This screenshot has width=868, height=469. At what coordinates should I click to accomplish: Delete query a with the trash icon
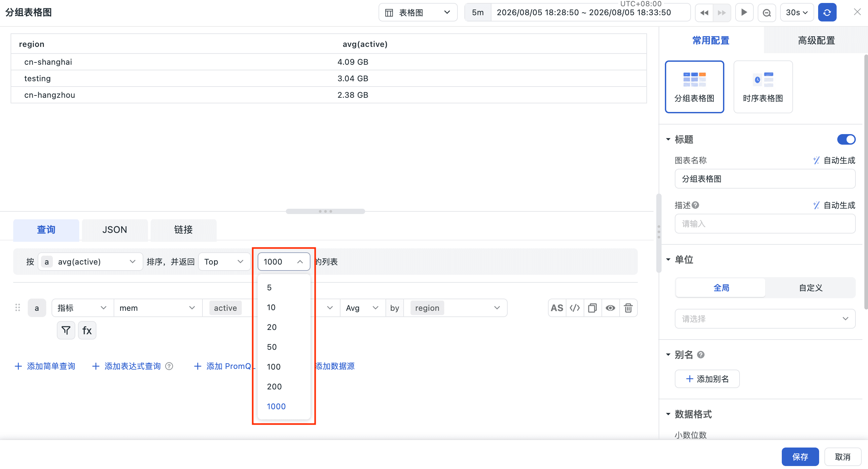(628, 307)
